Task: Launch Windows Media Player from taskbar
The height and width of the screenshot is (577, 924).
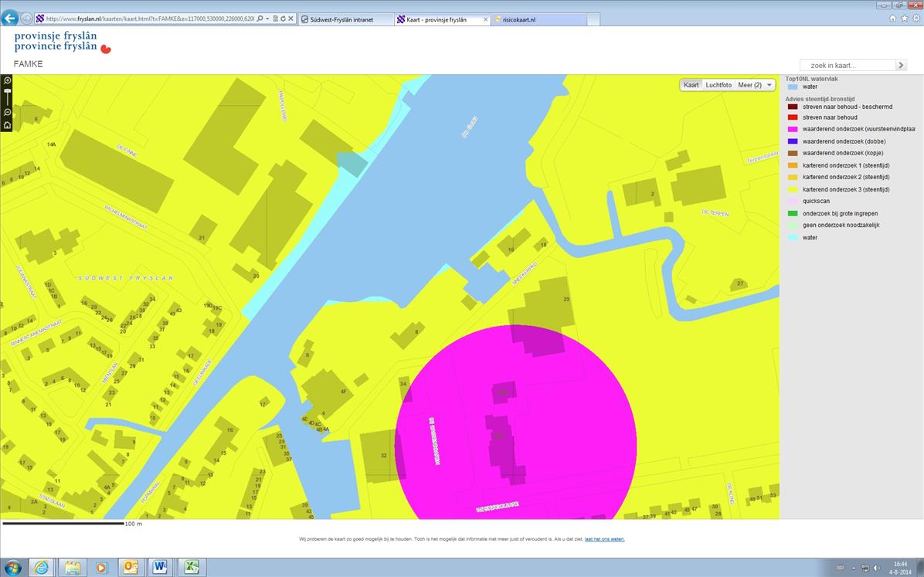Action: pyautogui.click(x=101, y=568)
